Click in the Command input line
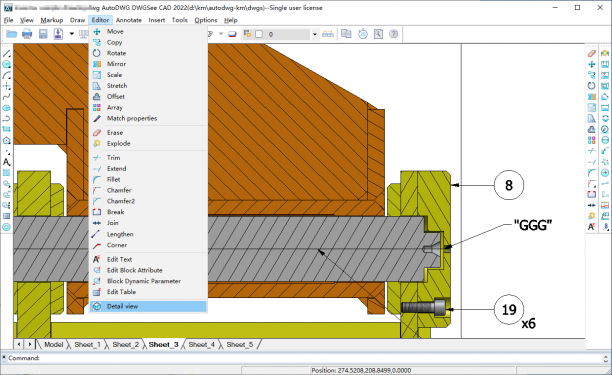The height and width of the screenshot is (375, 612). pyautogui.click(x=304, y=358)
